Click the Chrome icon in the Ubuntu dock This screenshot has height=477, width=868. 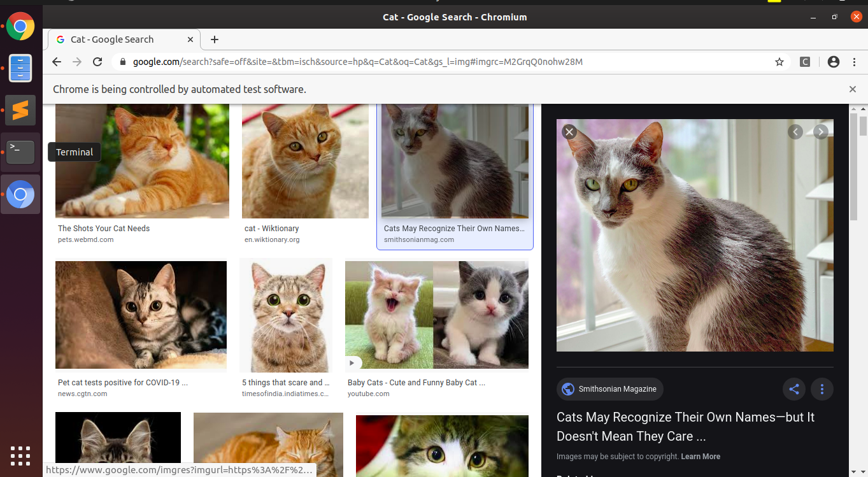(x=20, y=27)
